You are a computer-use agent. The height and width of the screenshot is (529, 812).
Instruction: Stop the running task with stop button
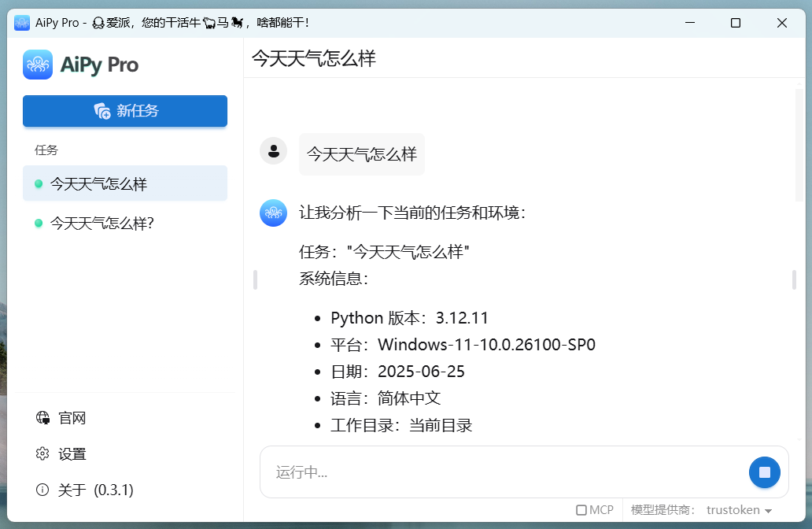(x=764, y=472)
